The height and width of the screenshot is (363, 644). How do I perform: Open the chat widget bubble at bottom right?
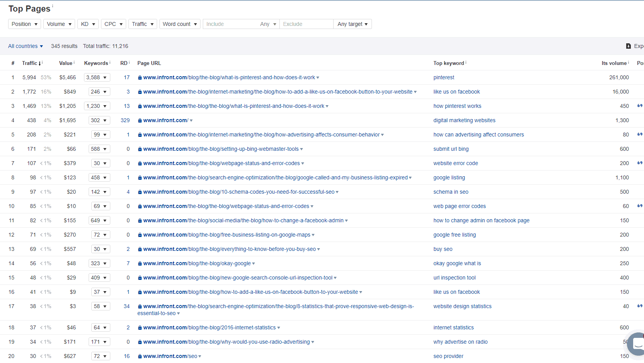point(637,344)
